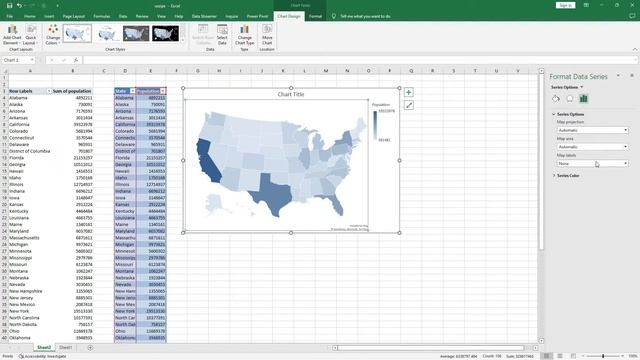Screen dimensions: 640x360
Task: Click Texas on the map chart
Action: tap(273, 195)
